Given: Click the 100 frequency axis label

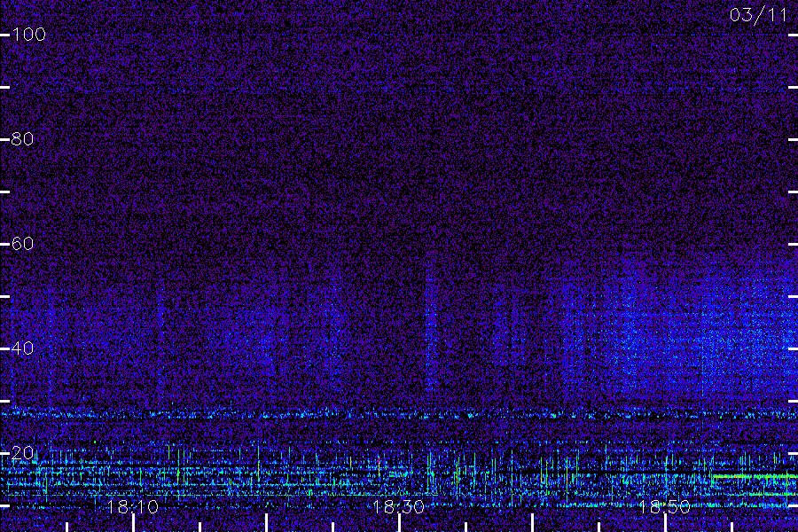Looking at the screenshot, I should click(x=29, y=34).
